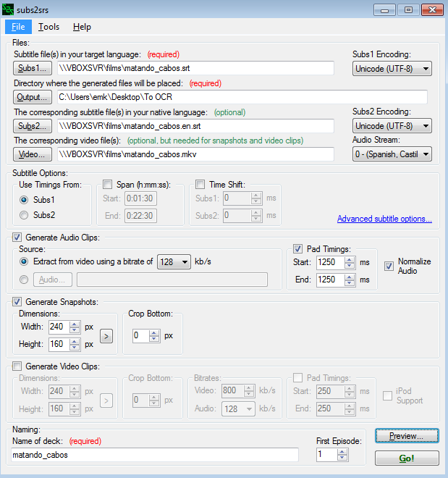
Task: Toggle the Normalize Audio checkbox
Action: click(389, 266)
